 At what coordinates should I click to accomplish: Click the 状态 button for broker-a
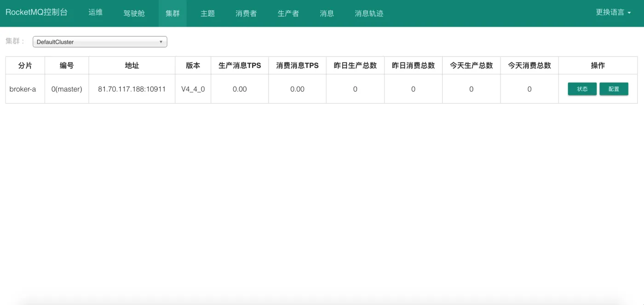(x=582, y=89)
